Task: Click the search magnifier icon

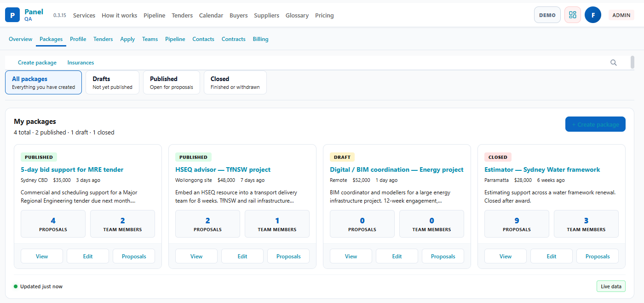Action: click(613, 63)
